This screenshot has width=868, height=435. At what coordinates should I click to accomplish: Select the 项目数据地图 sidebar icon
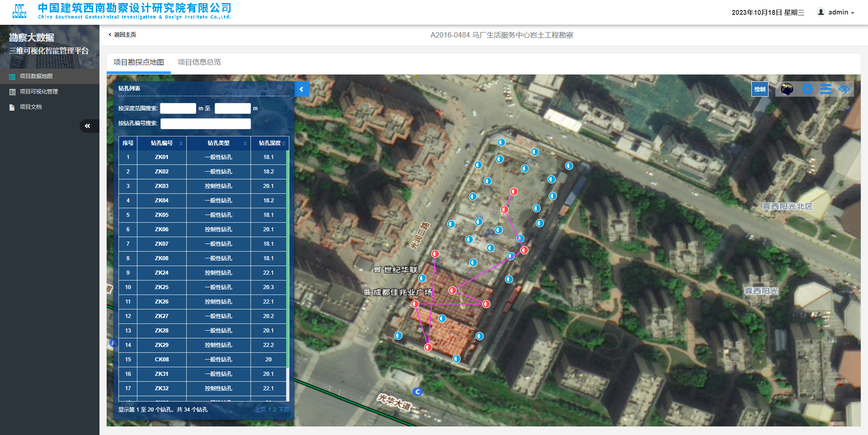click(x=12, y=76)
